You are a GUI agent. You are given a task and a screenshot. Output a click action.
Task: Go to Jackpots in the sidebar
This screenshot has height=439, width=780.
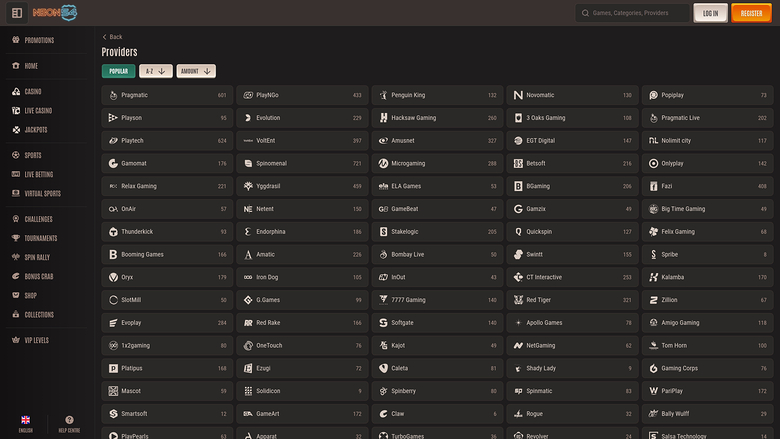[x=37, y=130]
